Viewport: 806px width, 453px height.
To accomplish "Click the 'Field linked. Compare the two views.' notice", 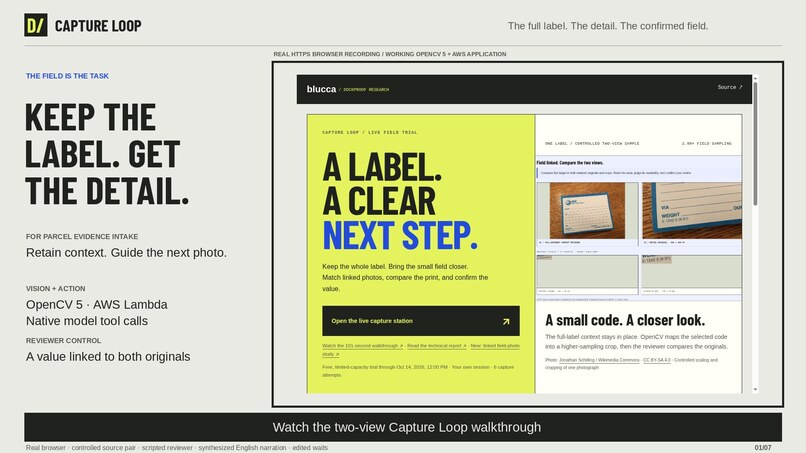I will pyautogui.click(x=570, y=162).
